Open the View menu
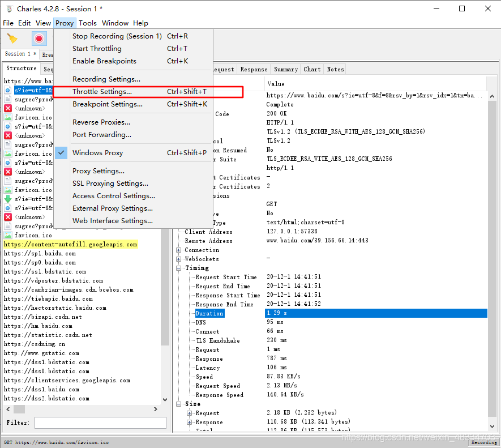Screen dimensions: 501x448 pyautogui.click(x=43, y=23)
